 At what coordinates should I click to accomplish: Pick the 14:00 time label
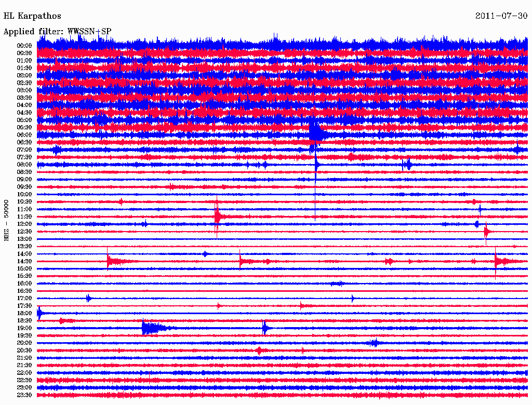tap(24, 254)
